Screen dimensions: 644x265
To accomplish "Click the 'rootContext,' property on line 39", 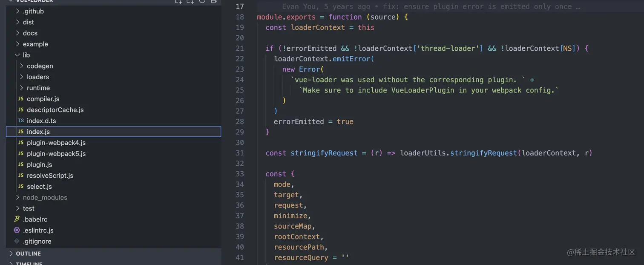I will pyautogui.click(x=299, y=236).
